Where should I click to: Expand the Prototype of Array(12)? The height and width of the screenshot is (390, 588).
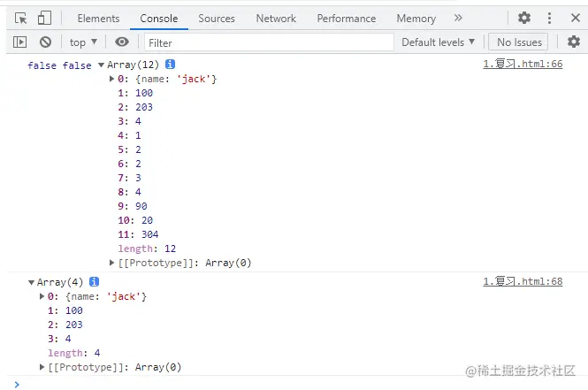pyautogui.click(x=111, y=263)
